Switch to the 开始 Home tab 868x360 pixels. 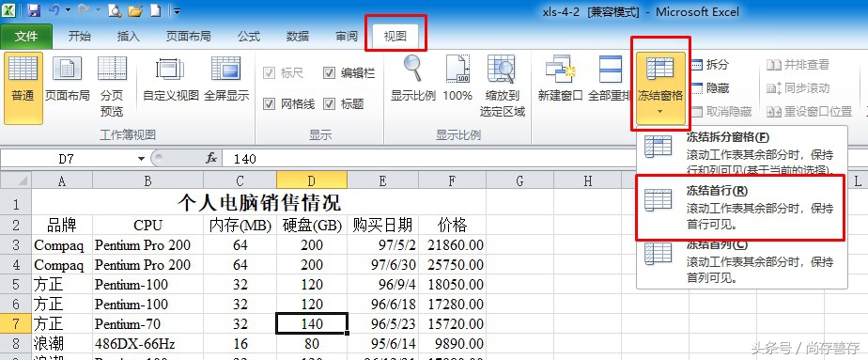[x=79, y=37]
